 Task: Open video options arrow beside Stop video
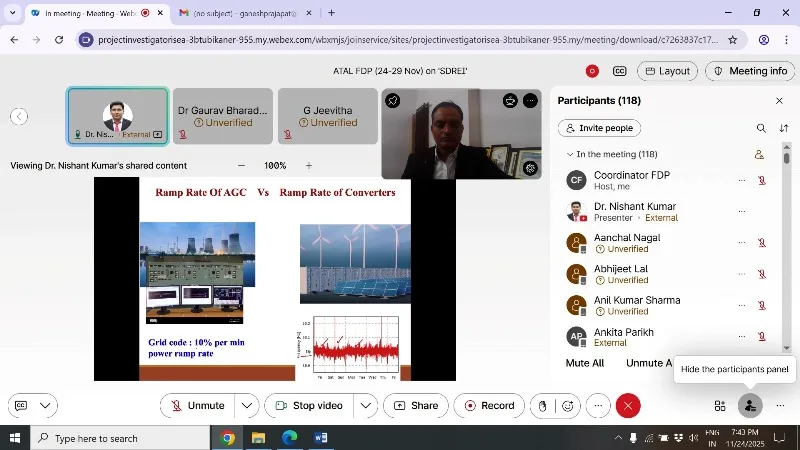coord(366,406)
